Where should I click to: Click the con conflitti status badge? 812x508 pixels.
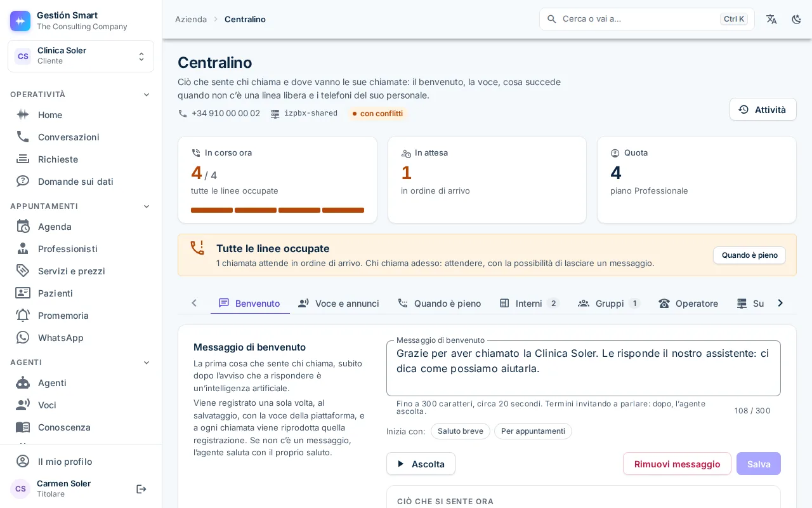tap(377, 114)
